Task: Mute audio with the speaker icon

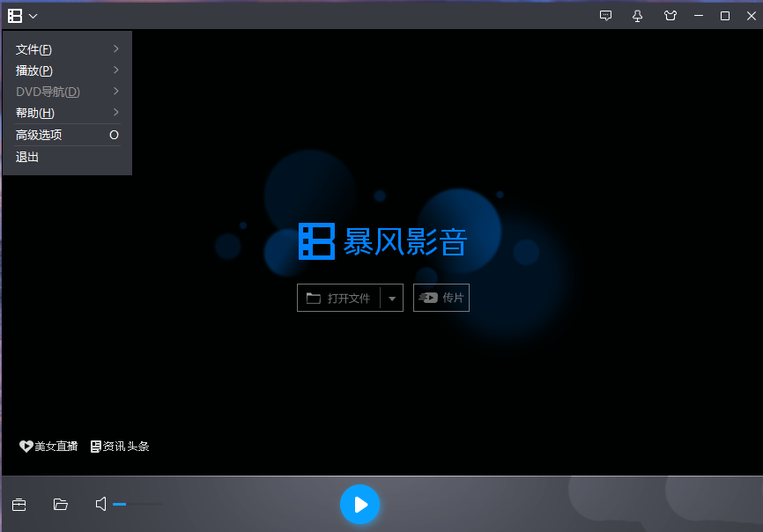Action: 100,504
